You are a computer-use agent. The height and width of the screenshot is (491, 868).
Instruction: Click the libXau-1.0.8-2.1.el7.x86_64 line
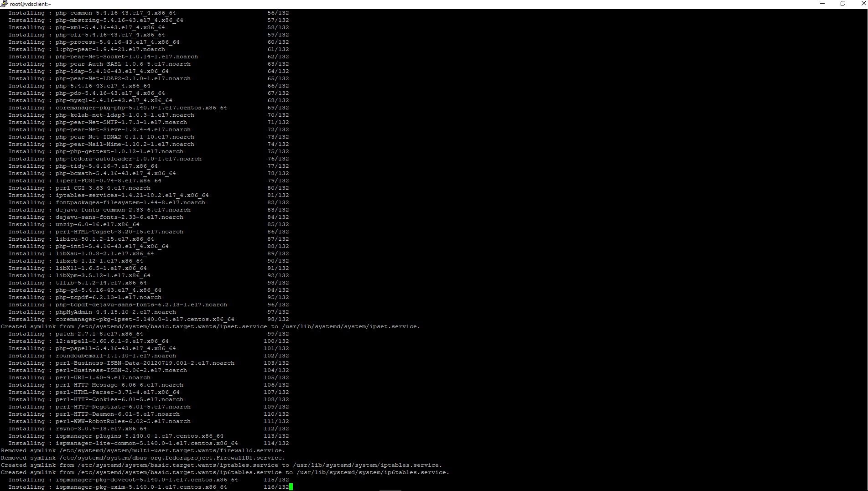tap(149, 253)
